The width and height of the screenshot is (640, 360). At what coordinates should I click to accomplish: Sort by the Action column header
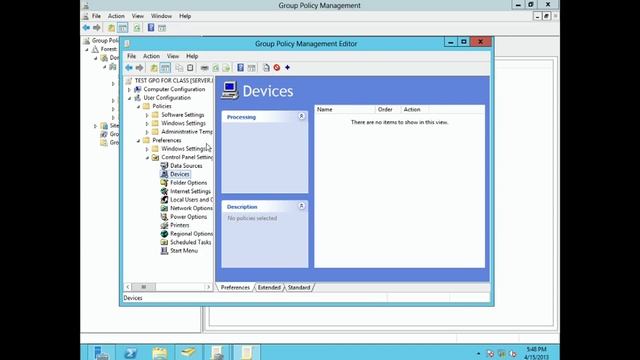(415, 109)
